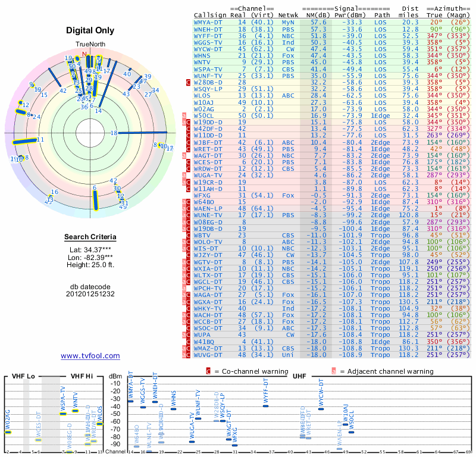
Task: Click the WLOS callsign entry
Action: (202, 96)
